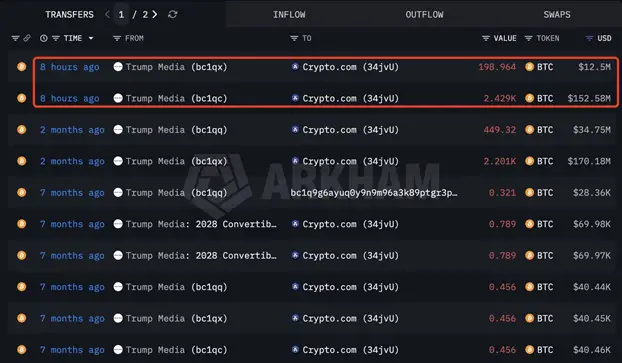
Task: Go to next transfers page arrow
Action: point(155,14)
